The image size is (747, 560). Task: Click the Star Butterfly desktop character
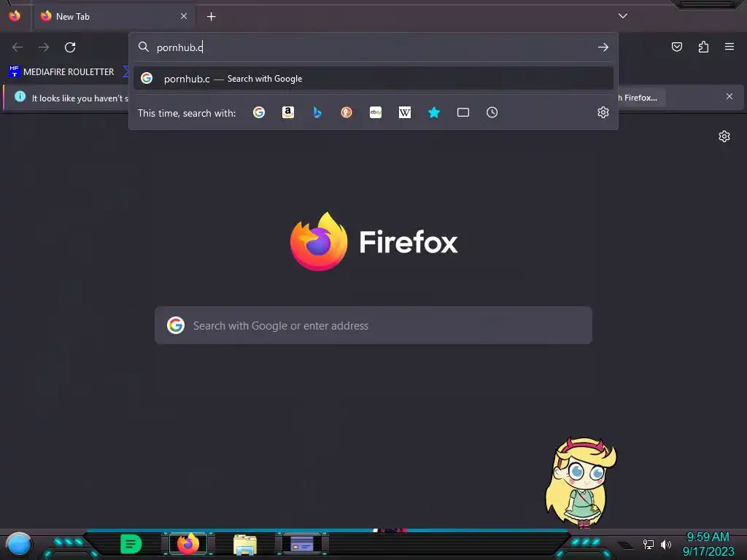(x=580, y=482)
